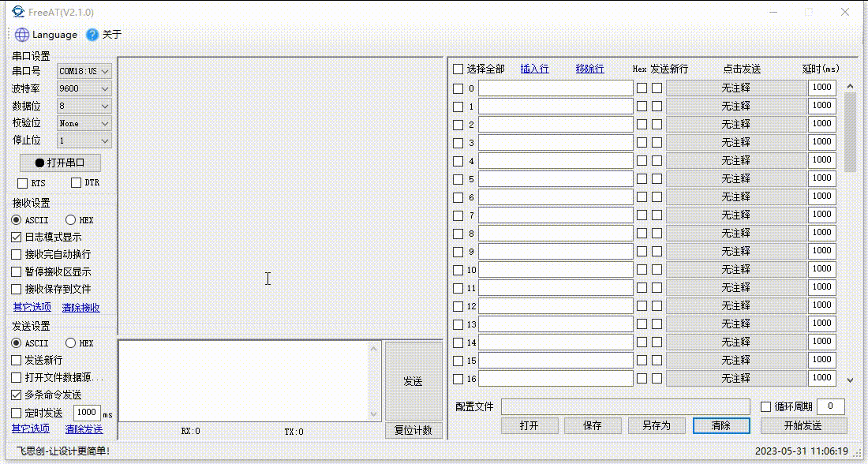This screenshot has height=464, width=868.
Task: Expand the 数据位 dropdown
Action: [84, 106]
